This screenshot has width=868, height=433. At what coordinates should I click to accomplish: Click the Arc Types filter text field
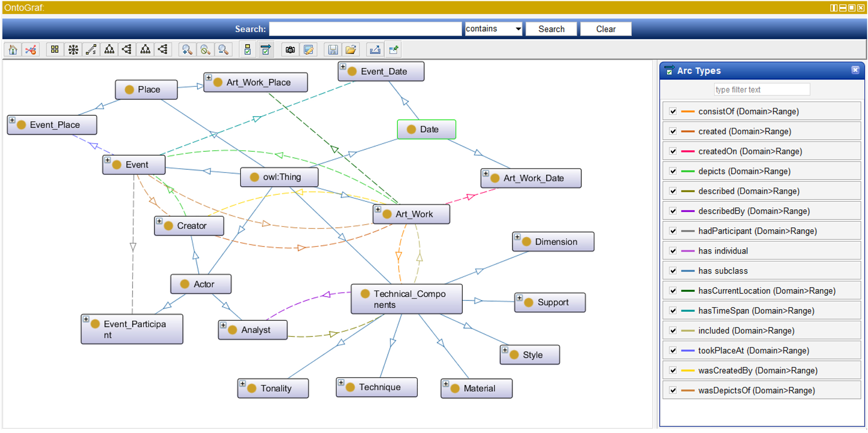point(761,90)
